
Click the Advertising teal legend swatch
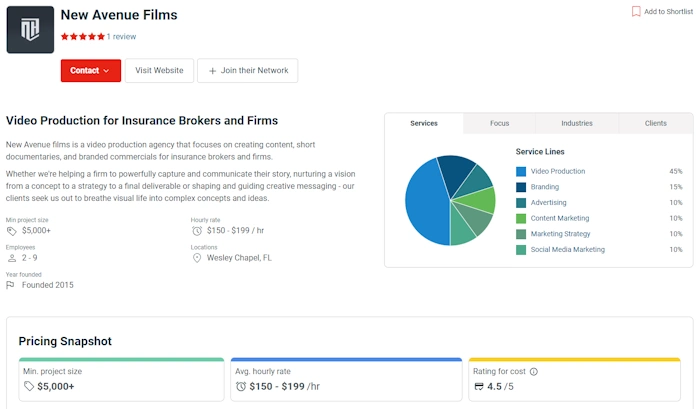click(x=521, y=203)
